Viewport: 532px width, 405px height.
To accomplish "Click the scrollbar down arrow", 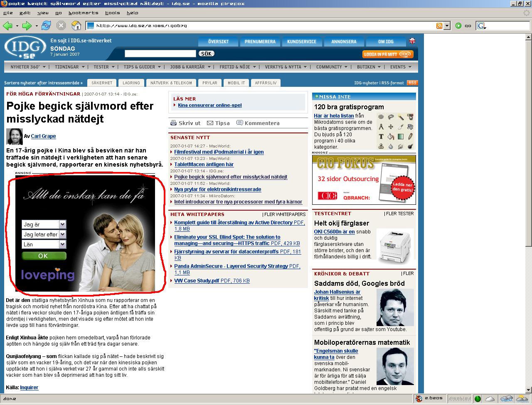I will click(x=528, y=390).
